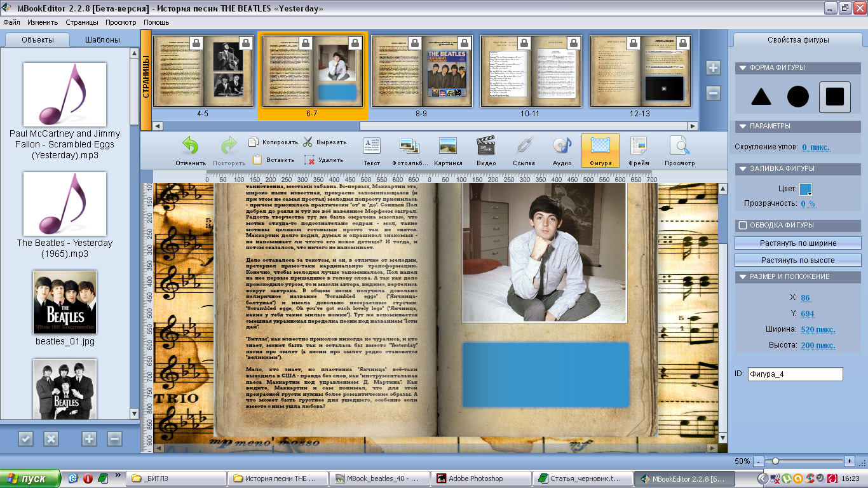The height and width of the screenshot is (488, 868).
Task: Switch to the Объекты tab
Action: [x=37, y=39]
